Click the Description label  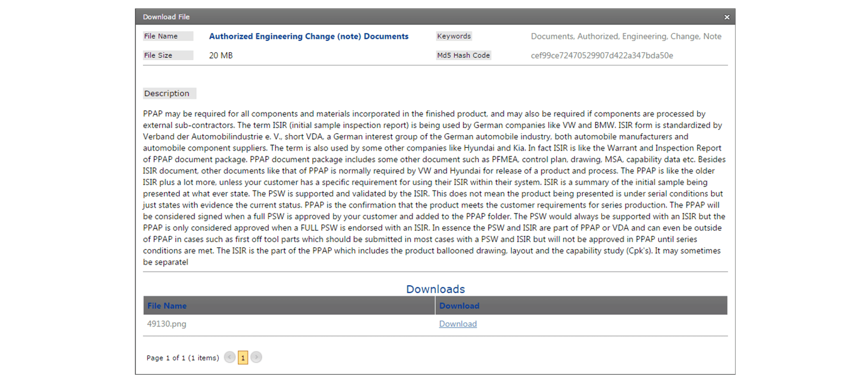pos(170,94)
